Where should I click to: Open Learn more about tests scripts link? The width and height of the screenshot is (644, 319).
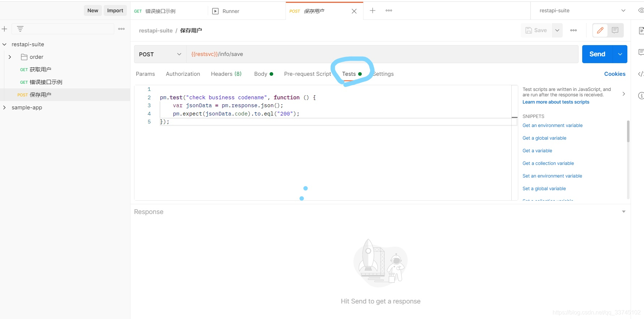[x=556, y=102]
